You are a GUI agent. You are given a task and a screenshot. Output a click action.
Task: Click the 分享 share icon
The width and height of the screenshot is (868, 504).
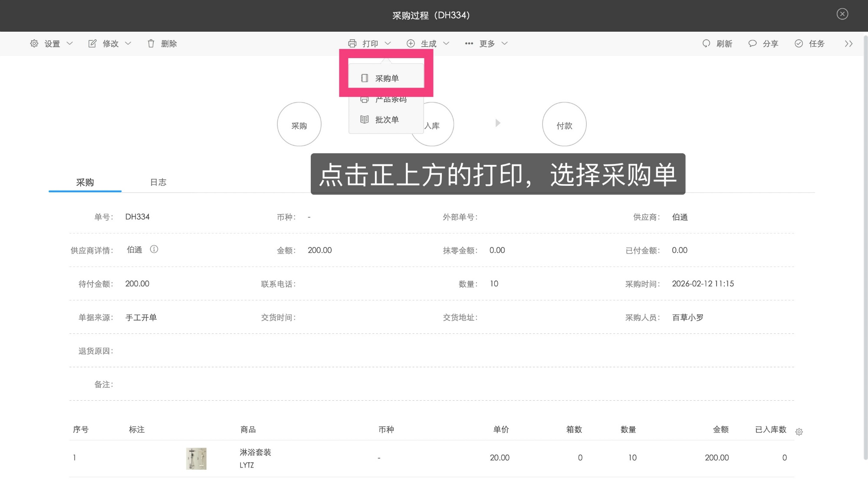coord(752,43)
